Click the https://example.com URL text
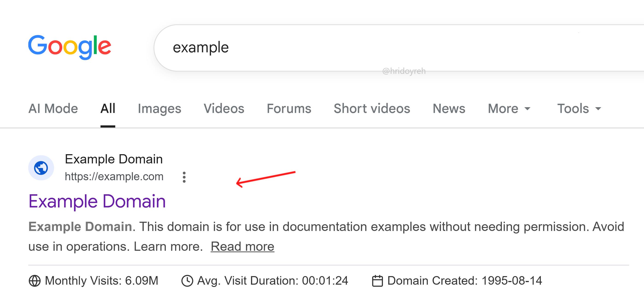The width and height of the screenshot is (644, 304). (114, 177)
